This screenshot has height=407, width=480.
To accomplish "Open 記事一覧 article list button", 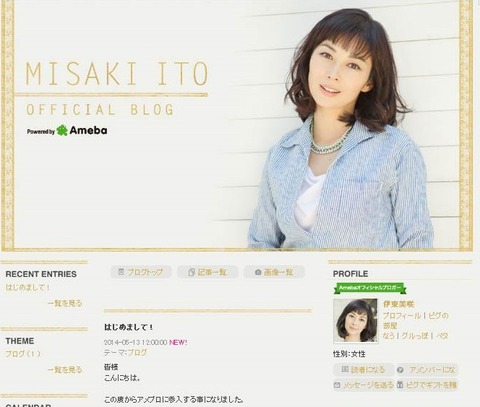I will (208, 272).
